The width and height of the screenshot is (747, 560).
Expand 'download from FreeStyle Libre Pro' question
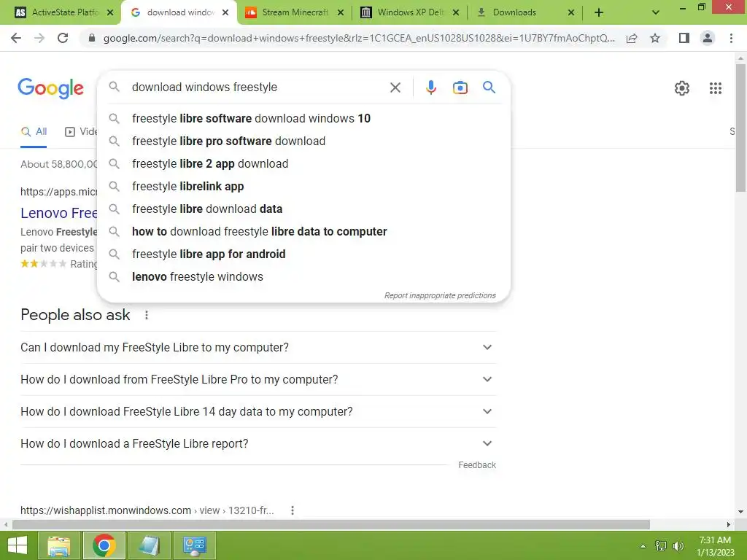(x=258, y=379)
